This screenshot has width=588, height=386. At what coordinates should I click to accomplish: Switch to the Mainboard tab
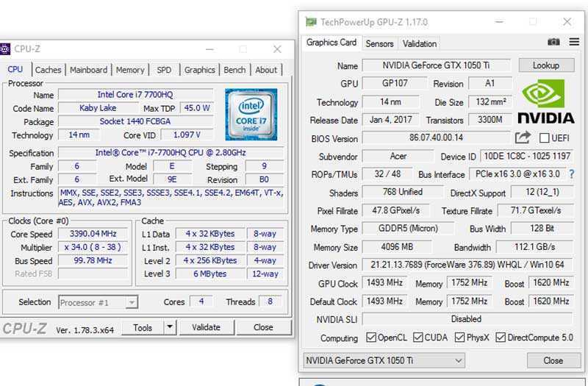tap(88, 70)
